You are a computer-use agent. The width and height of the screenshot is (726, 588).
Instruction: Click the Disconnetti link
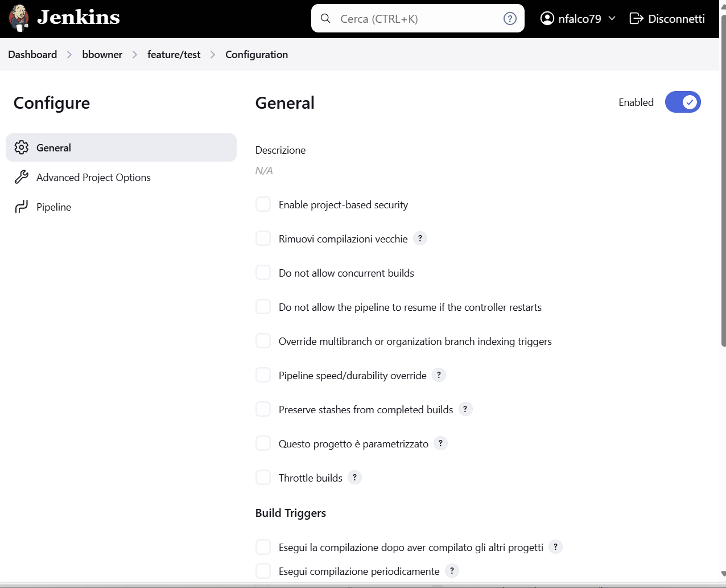pos(667,18)
